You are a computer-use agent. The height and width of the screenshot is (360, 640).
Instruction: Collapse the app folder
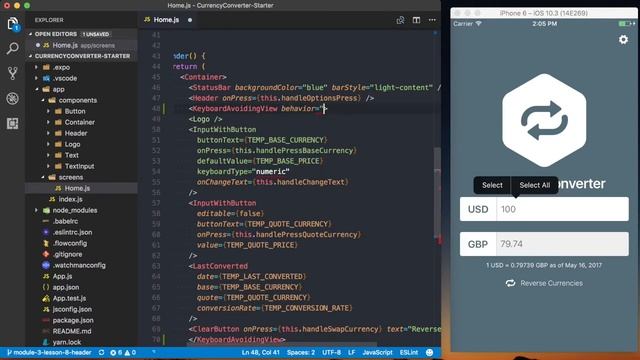pos(58,89)
